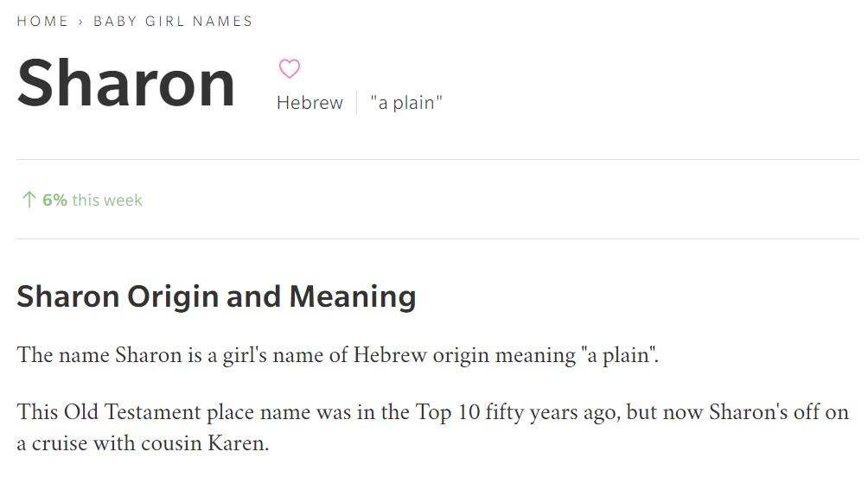The width and height of the screenshot is (868, 477).
Task: Click the breadcrumb chevron separator
Action: [80, 22]
